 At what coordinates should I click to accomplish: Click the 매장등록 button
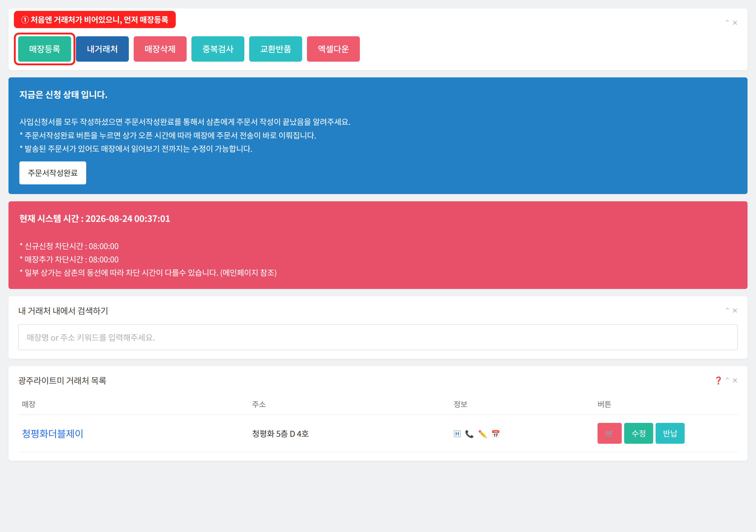point(44,49)
